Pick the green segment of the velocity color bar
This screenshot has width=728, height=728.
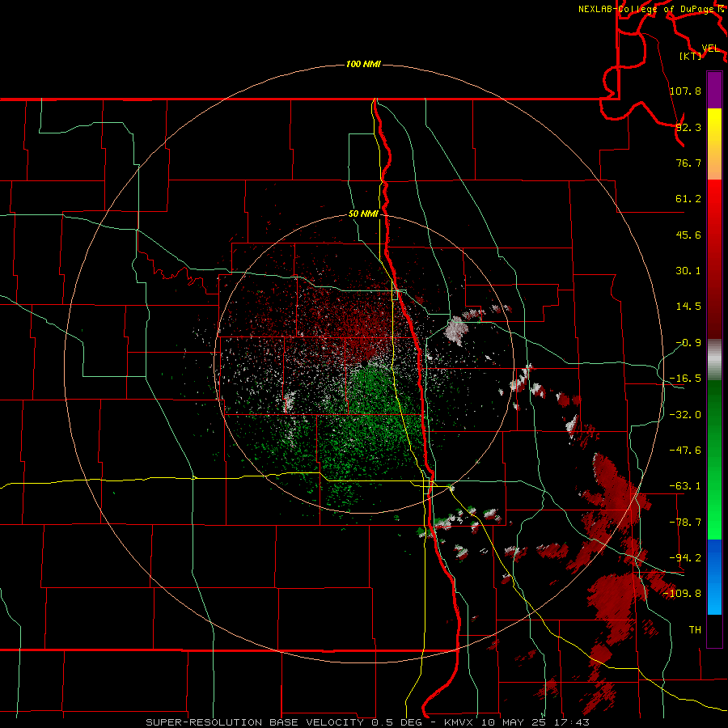(714, 459)
